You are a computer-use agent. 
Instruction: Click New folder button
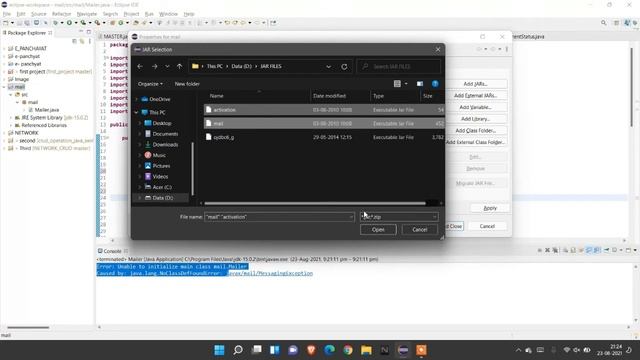(187, 84)
